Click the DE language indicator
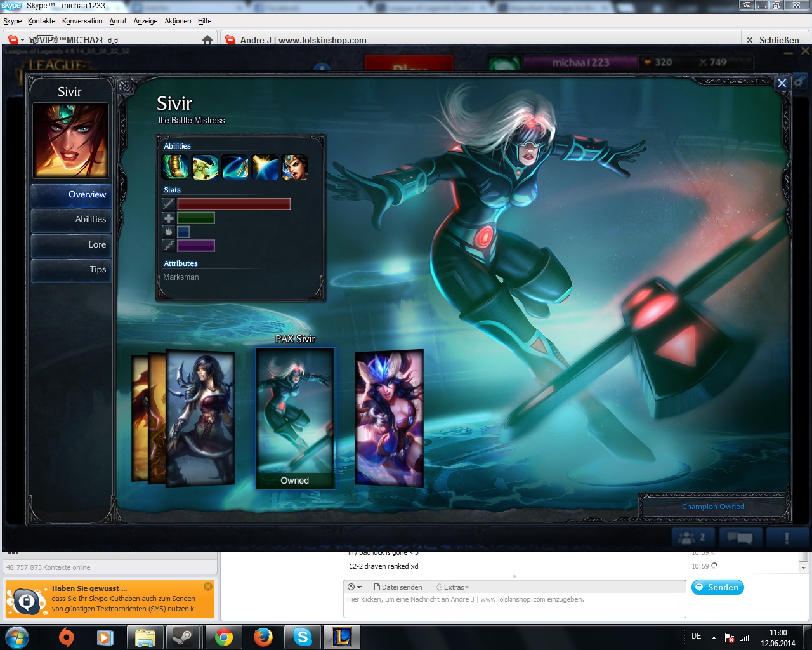The height and width of the screenshot is (650, 812). click(x=697, y=636)
